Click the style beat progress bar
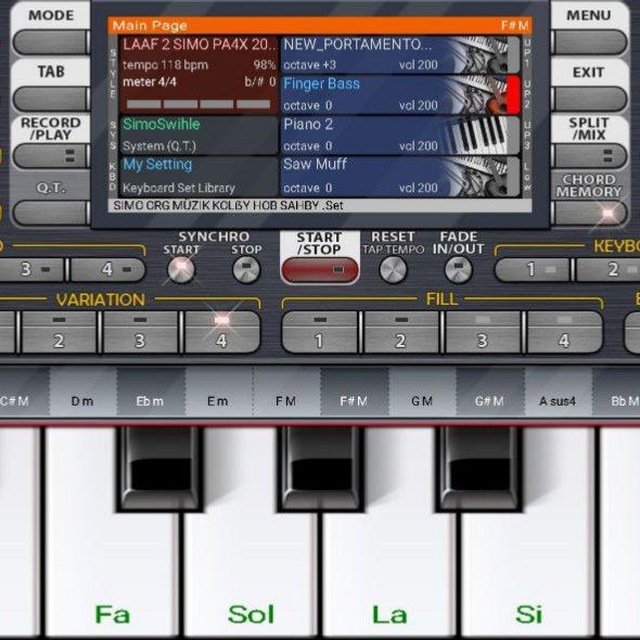The height and width of the screenshot is (640, 640). [198, 104]
